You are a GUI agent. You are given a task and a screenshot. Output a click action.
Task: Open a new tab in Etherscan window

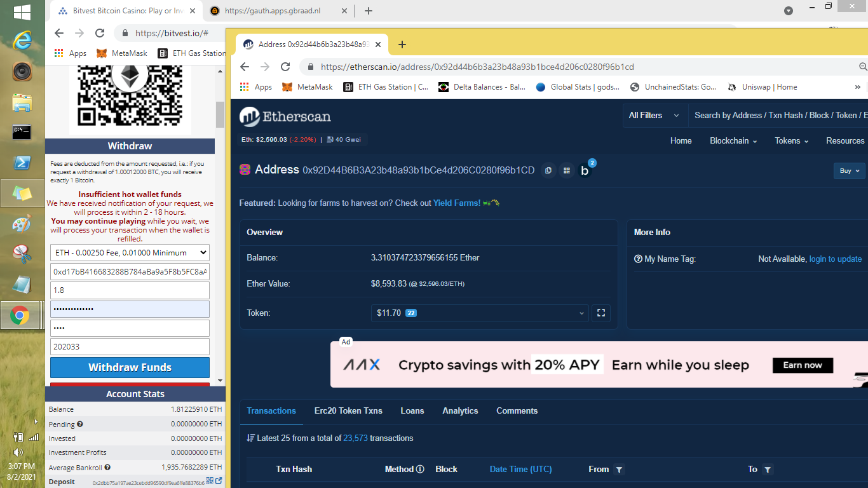(402, 44)
